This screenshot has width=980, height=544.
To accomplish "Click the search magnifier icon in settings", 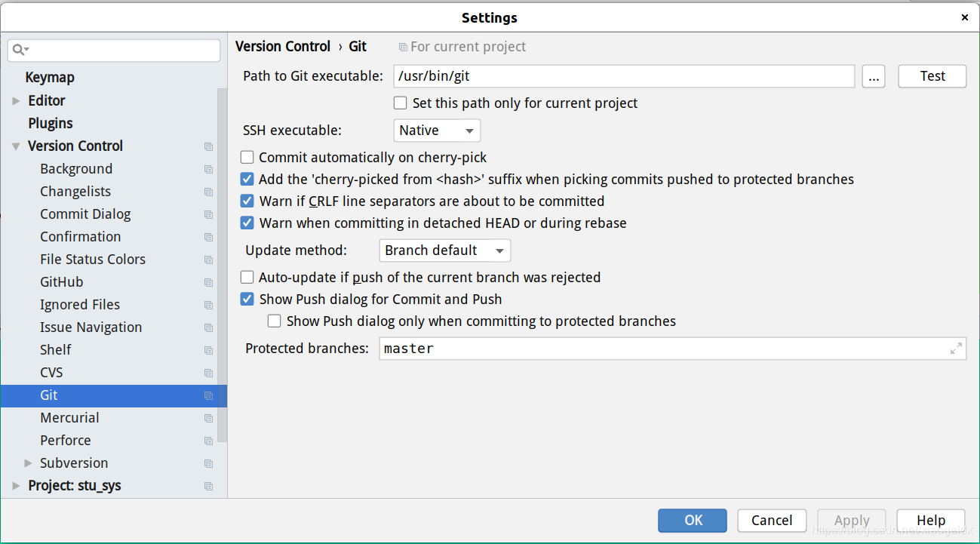I will (x=20, y=51).
